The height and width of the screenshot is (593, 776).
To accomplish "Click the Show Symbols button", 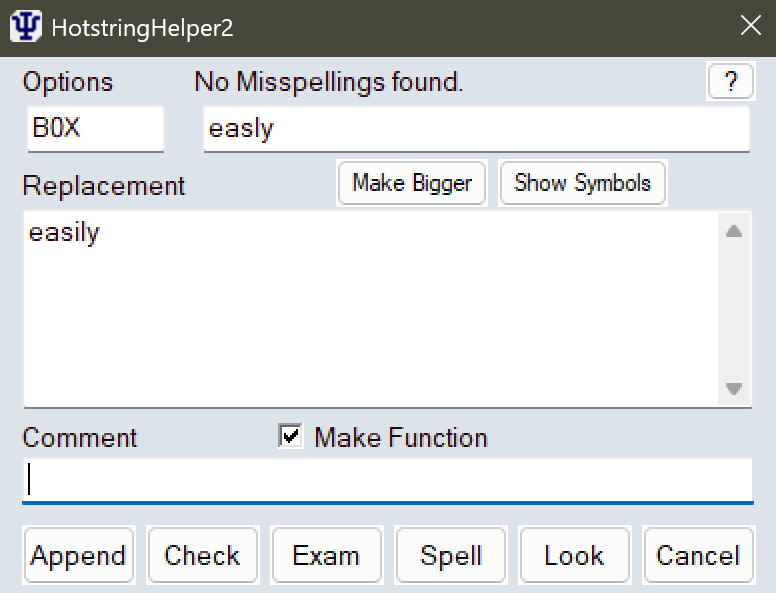I will point(582,183).
